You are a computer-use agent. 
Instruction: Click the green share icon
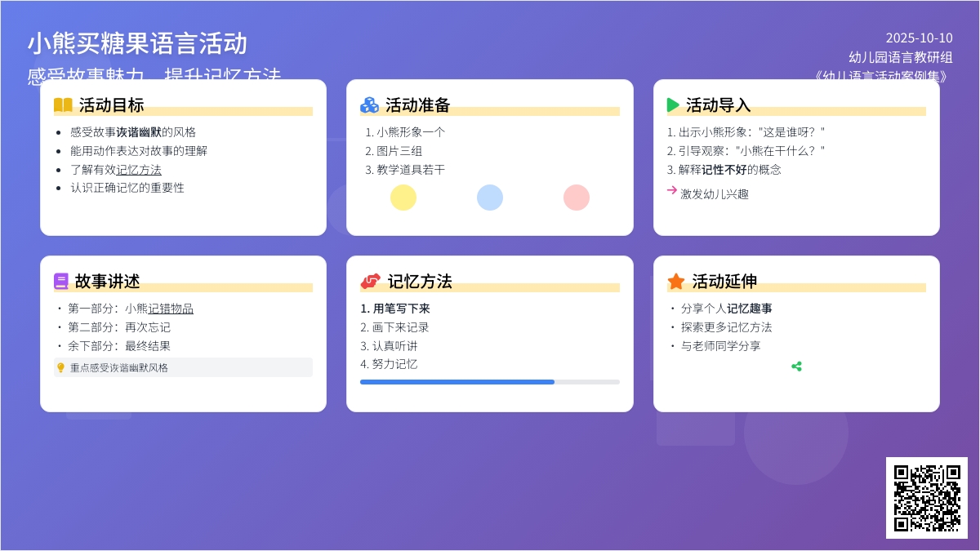click(x=796, y=367)
